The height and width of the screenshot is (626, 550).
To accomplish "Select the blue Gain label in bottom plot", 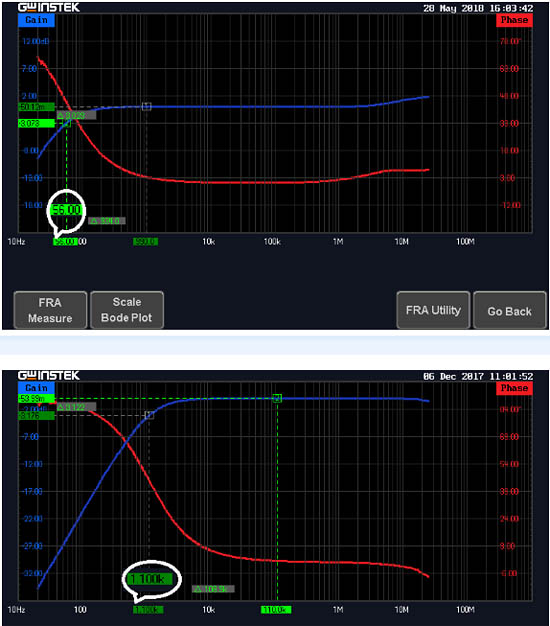I will pyautogui.click(x=36, y=388).
